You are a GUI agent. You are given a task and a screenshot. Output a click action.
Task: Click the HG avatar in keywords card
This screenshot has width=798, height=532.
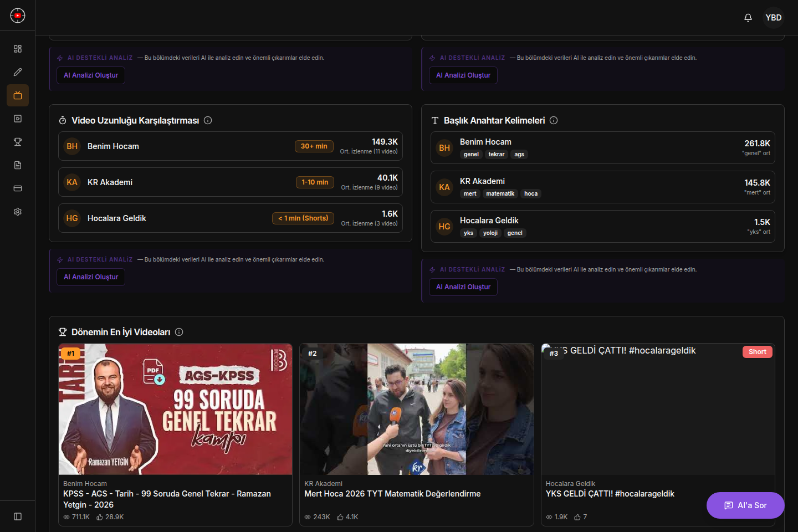pos(444,227)
